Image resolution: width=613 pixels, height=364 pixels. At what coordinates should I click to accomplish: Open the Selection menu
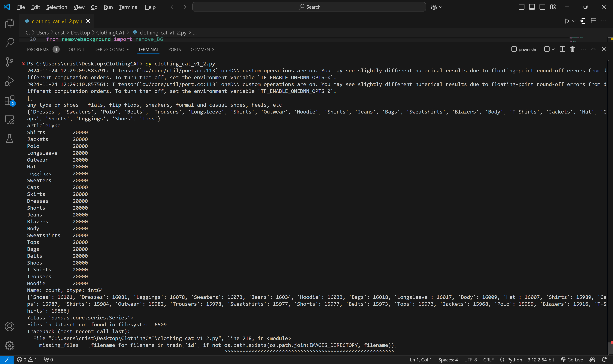(57, 7)
